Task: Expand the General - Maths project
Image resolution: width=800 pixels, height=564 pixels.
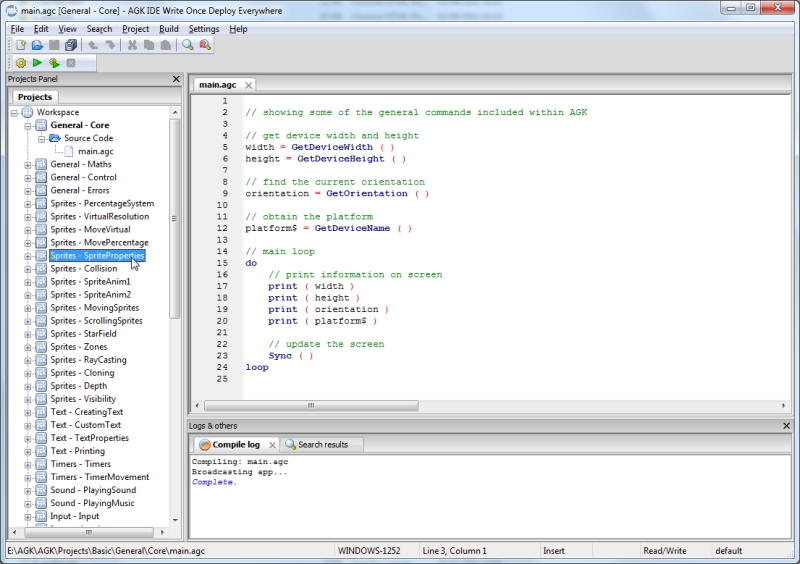Action: click(28, 164)
